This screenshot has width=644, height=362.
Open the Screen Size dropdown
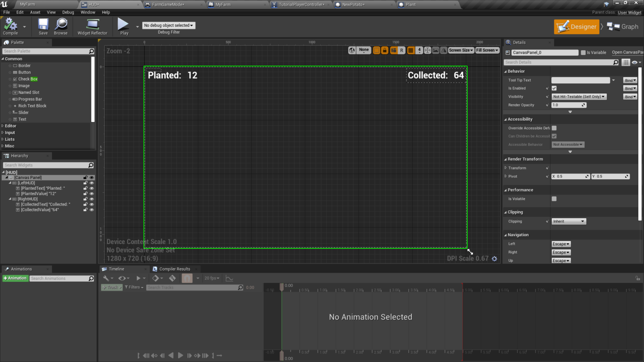click(460, 50)
